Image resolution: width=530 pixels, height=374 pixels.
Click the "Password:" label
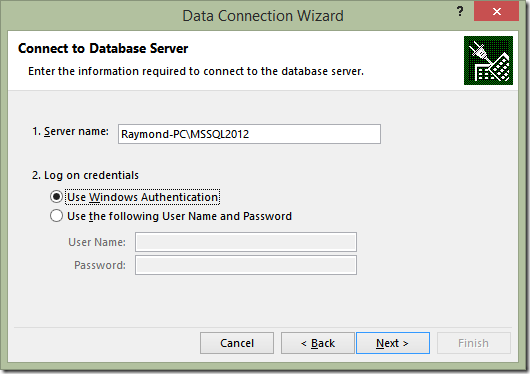pyautogui.click(x=100, y=265)
